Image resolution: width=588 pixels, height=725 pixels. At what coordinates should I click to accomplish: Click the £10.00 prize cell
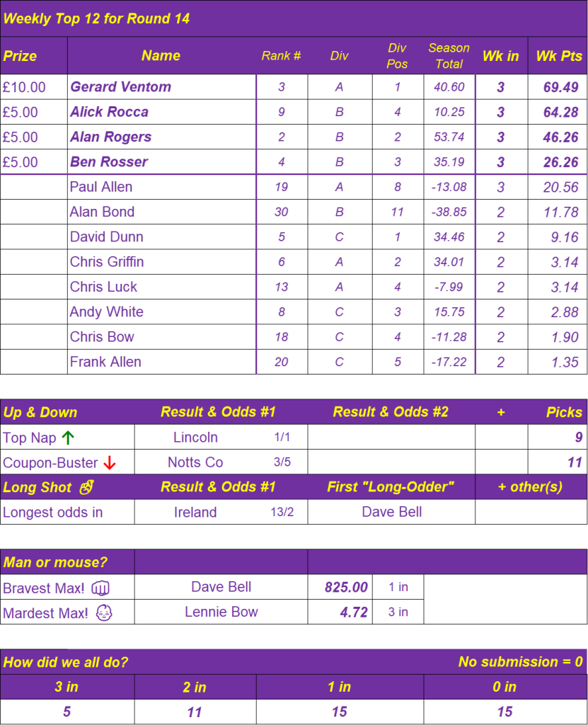(24, 87)
